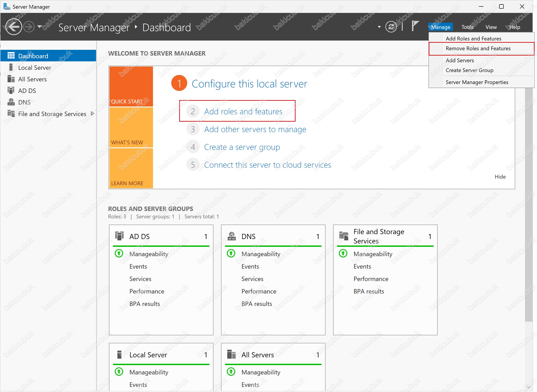Click Local Server icon in sidebar
The width and height of the screenshot is (537, 392).
click(x=11, y=67)
